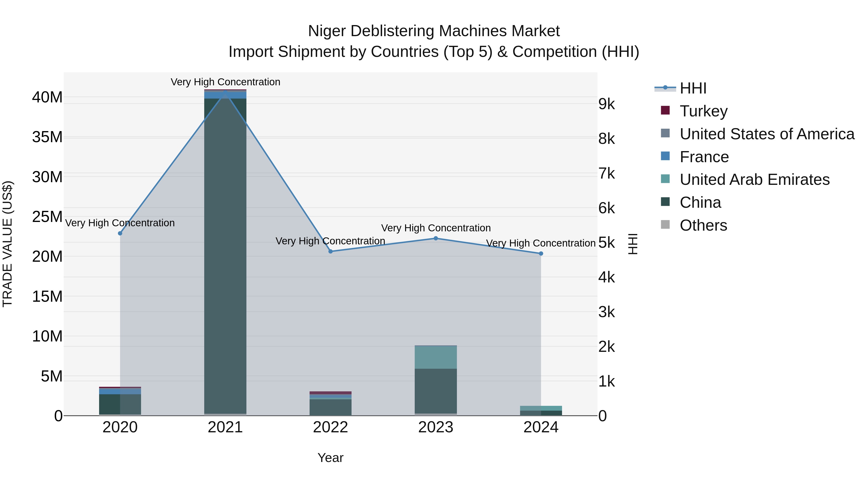Click the 9k HHI axis tick
This screenshot has height=488, width=868.
point(607,104)
